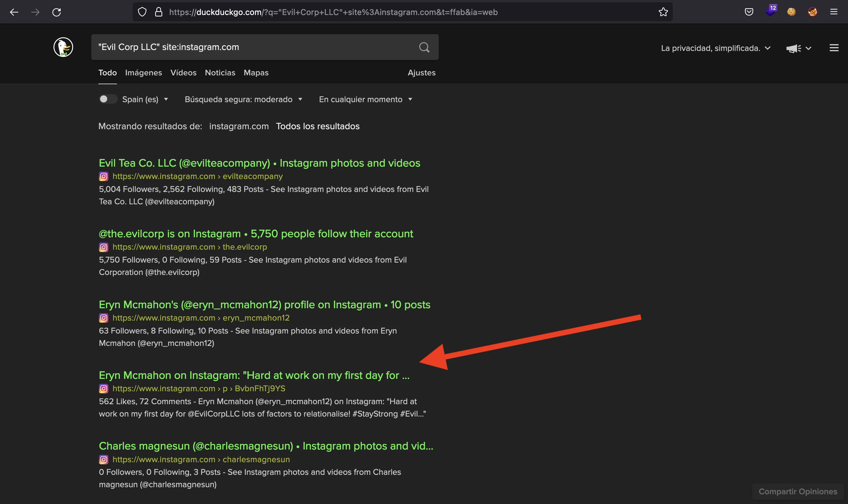
Task: Click the magnifying glass search button
Action: tap(424, 47)
